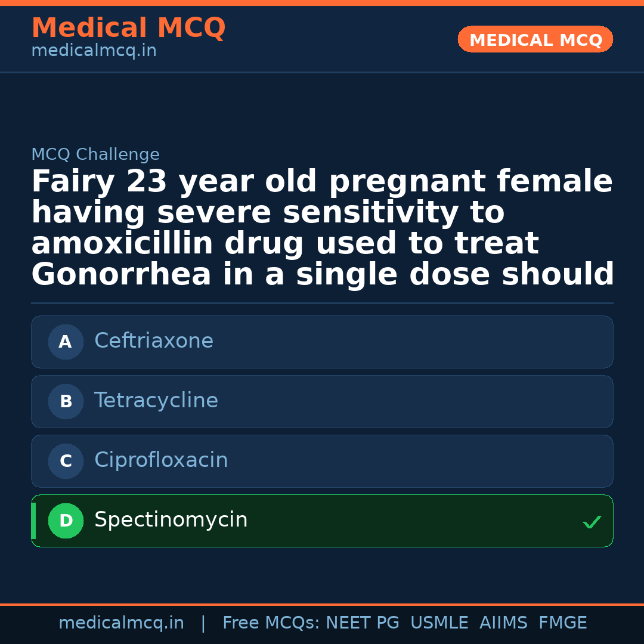Click the green accent bar on option D
644x644 pixels.
(x=33, y=521)
